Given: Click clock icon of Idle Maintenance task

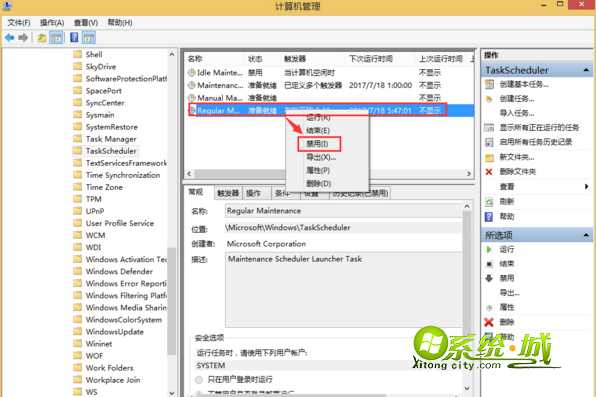Looking at the screenshot, I should click(x=192, y=73).
